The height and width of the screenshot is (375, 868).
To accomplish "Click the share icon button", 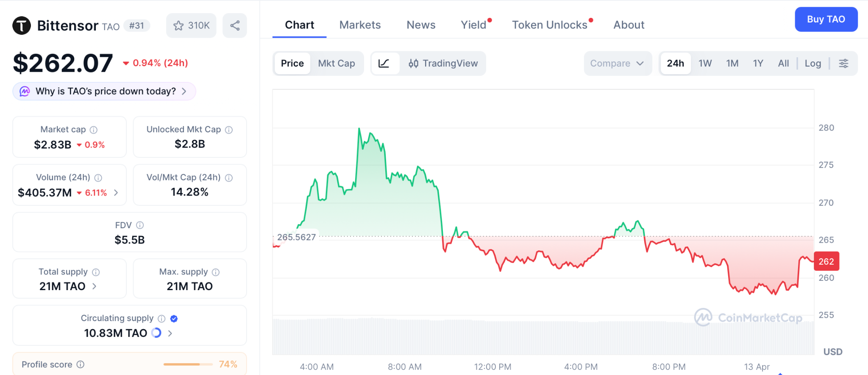I will (235, 26).
